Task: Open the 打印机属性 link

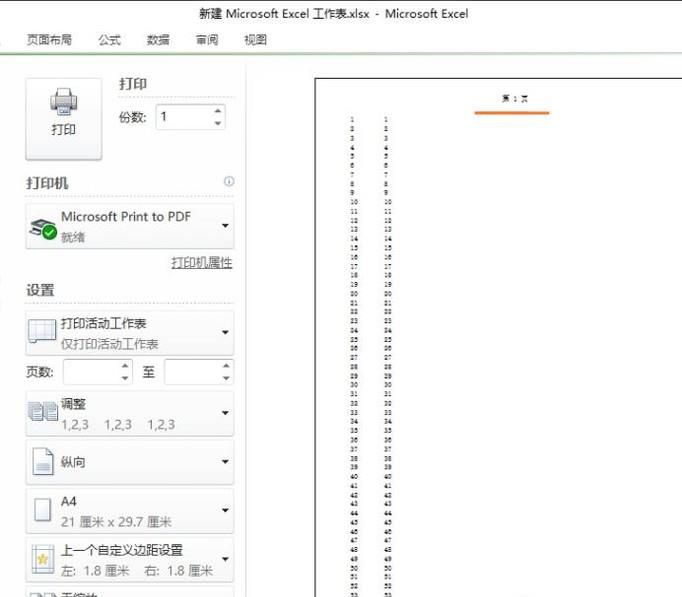Action: click(x=201, y=263)
